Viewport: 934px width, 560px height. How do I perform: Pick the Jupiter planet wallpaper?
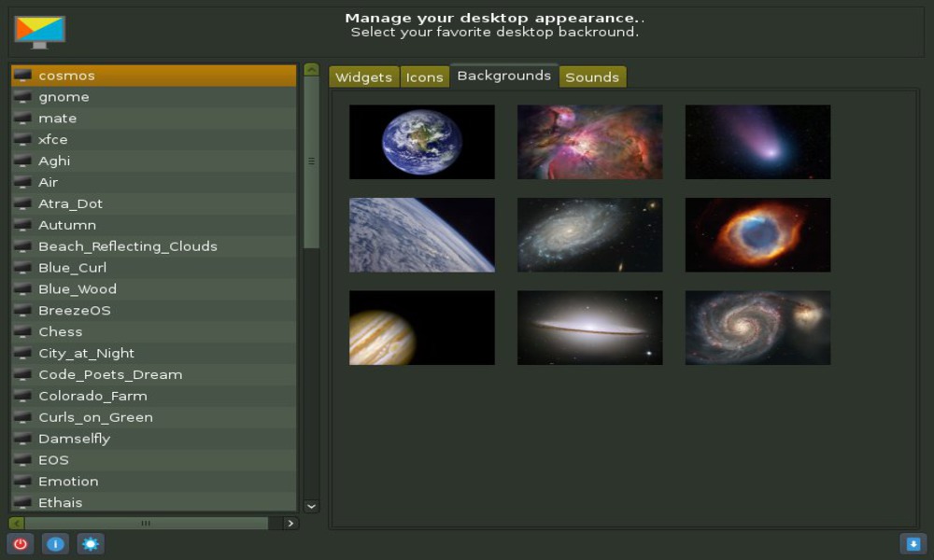[422, 328]
